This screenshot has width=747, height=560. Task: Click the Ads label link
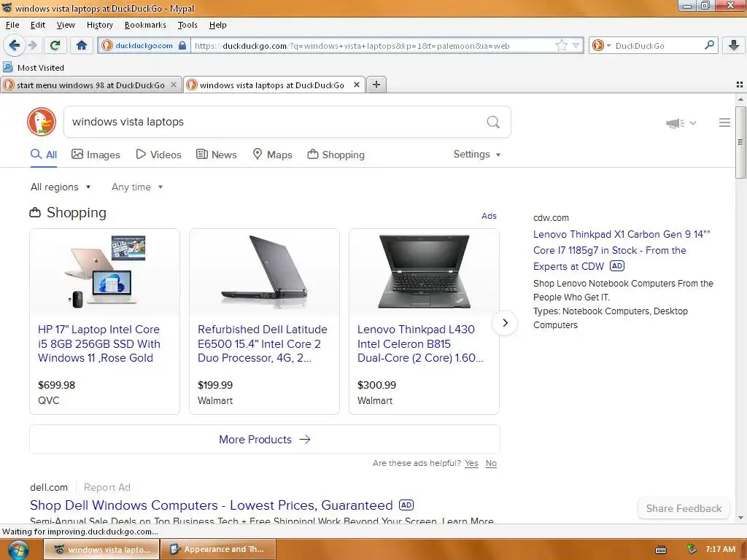coord(489,216)
